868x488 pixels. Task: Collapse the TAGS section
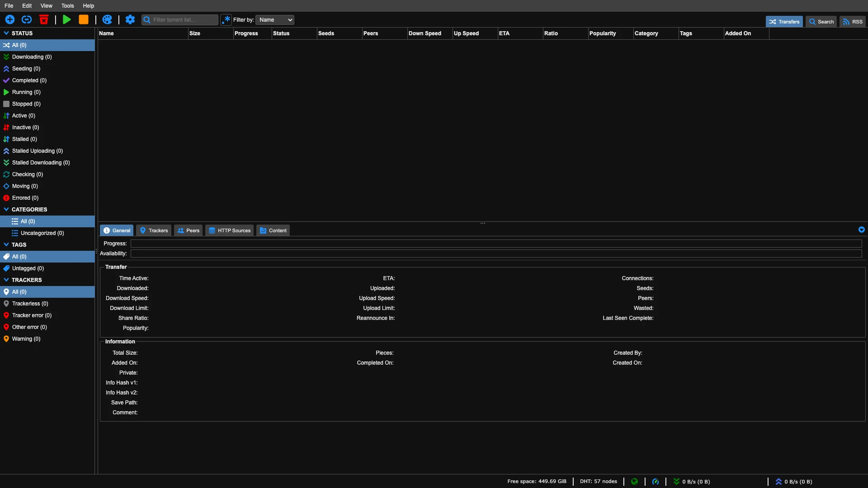pyautogui.click(x=6, y=244)
